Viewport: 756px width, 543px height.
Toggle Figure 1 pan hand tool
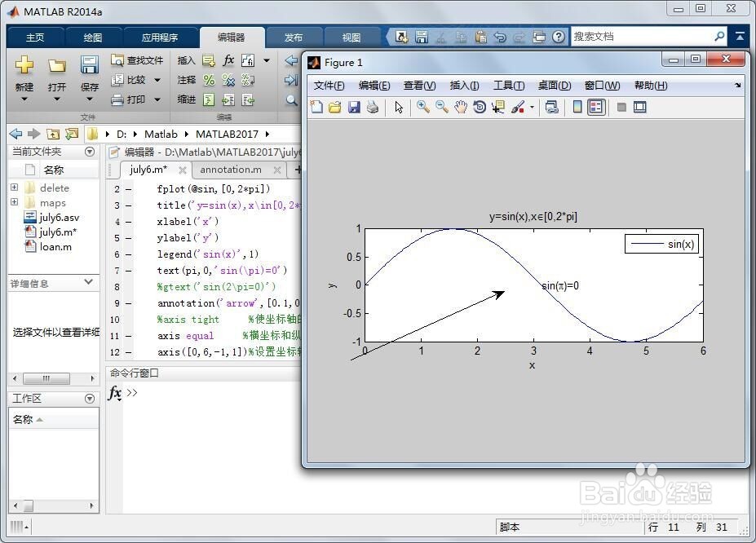tap(461, 107)
